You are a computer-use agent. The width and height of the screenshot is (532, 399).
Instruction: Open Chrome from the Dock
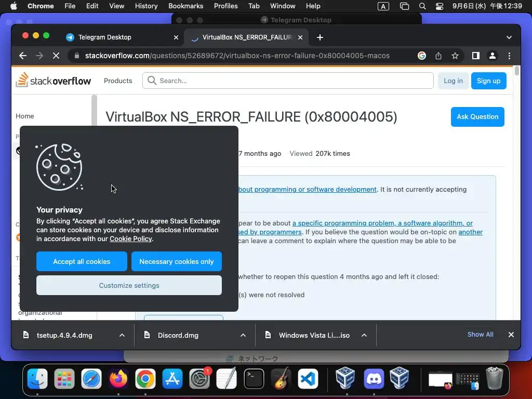click(x=145, y=379)
